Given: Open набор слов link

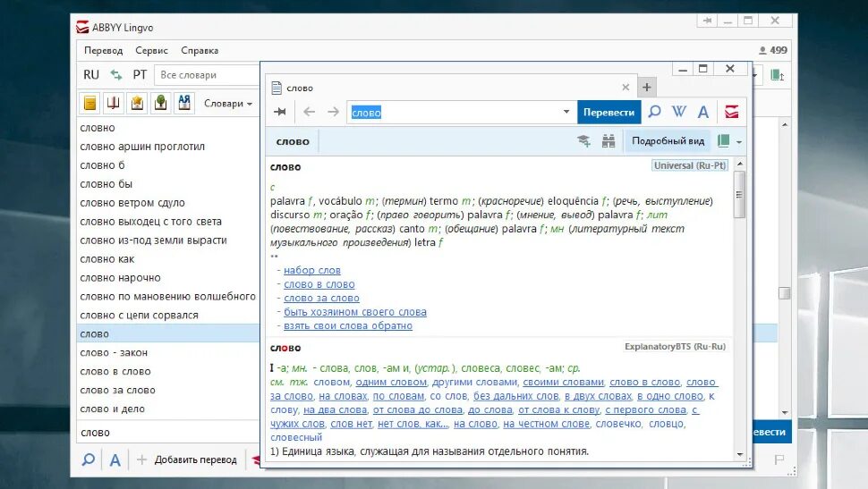Looking at the screenshot, I should click(x=312, y=271).
